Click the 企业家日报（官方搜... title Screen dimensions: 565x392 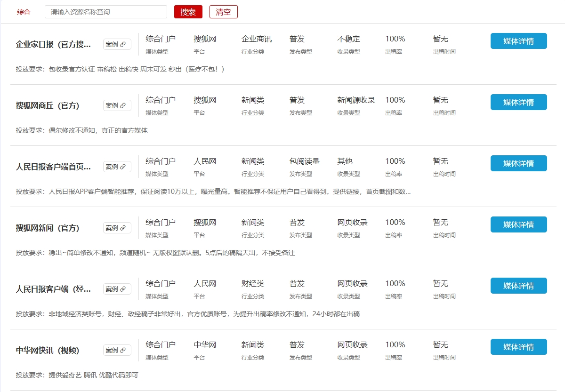point(53,45)
